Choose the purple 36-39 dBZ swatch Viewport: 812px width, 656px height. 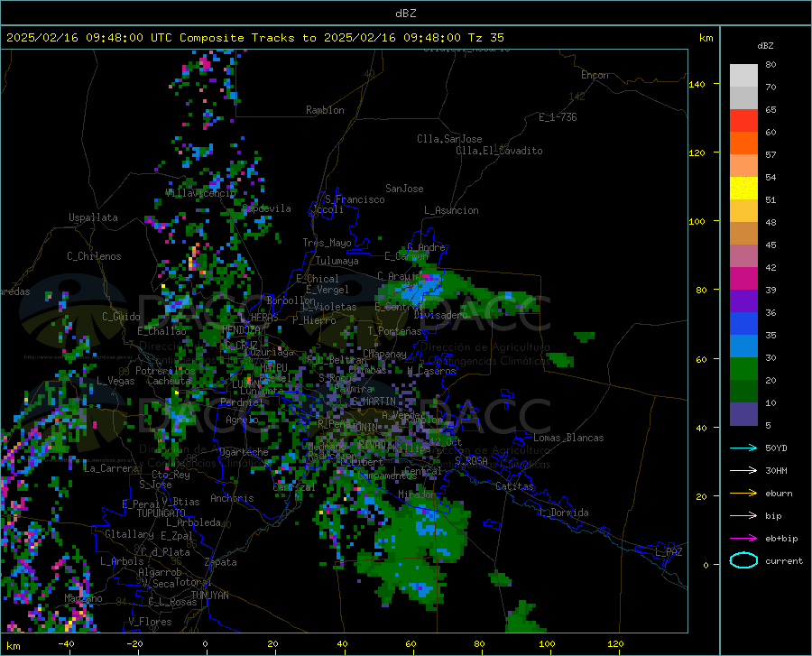(x=743, y=301)
